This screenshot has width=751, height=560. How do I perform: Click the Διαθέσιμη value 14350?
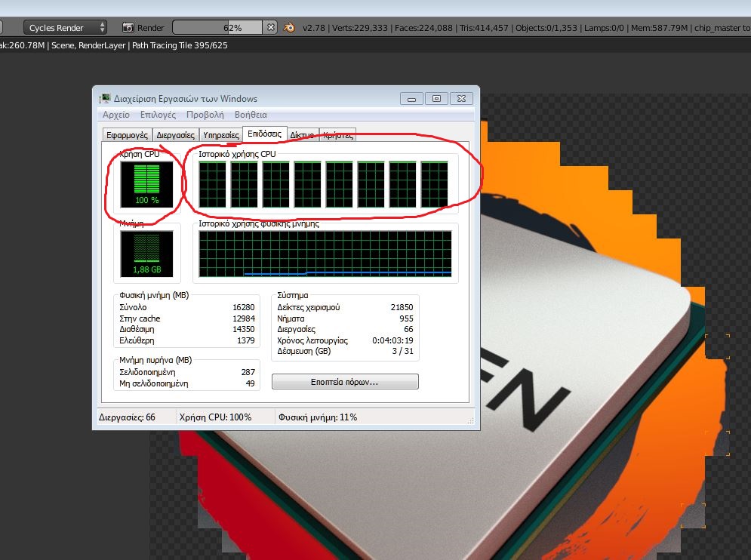point(243,329)
